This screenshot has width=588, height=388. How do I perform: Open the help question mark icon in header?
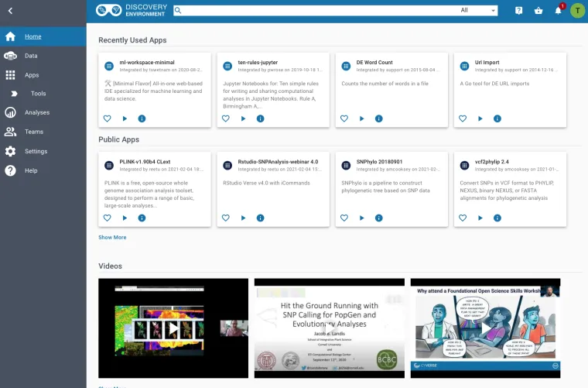click(519, 11)
